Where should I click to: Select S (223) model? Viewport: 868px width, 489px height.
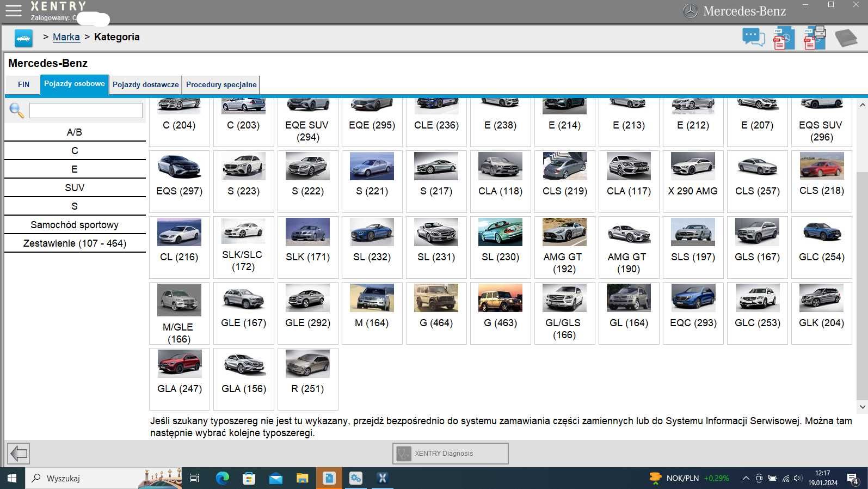244,181
